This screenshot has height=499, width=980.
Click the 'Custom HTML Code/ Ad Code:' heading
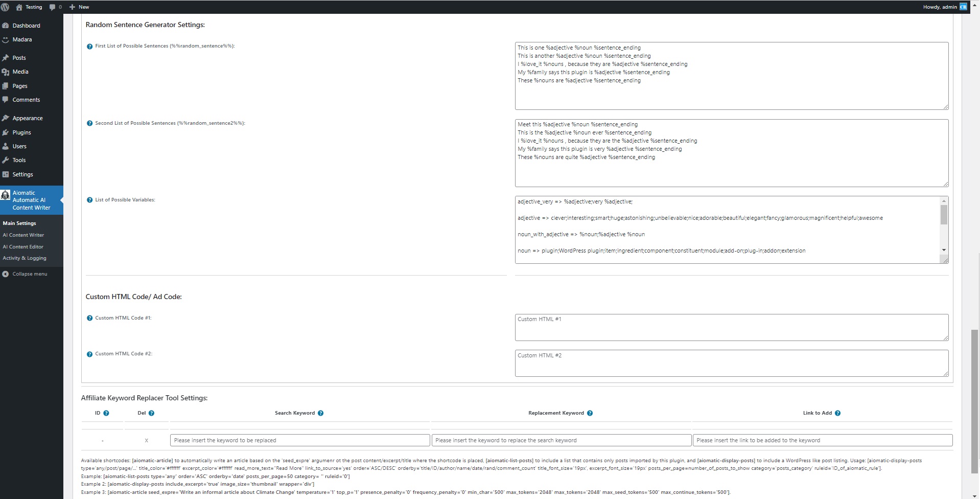(x=134, y=297)
